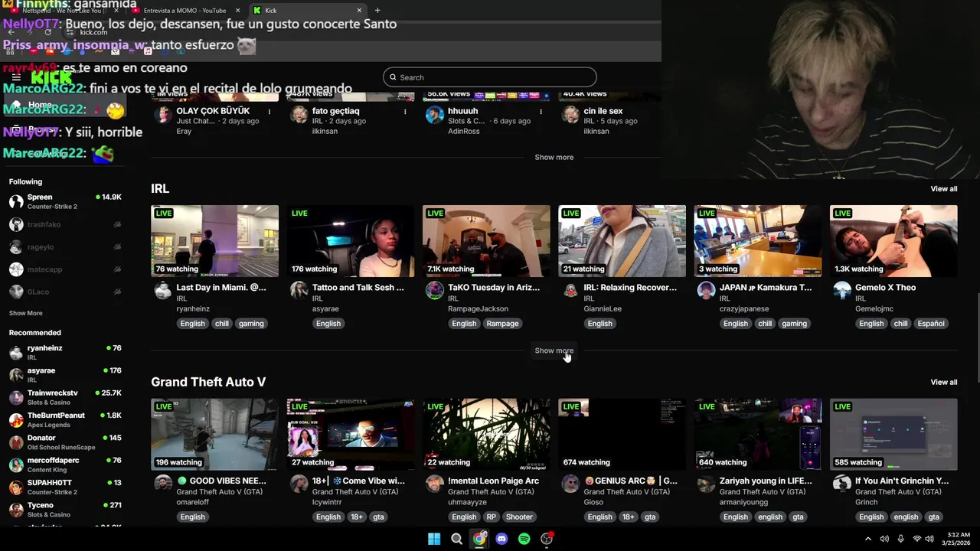Open Spreen in Following list
980x551 pixels.
(65, 201)
